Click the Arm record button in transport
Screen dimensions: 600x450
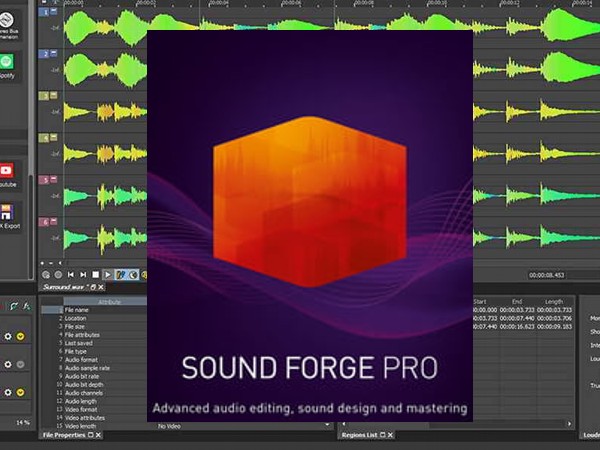point(46,275)
